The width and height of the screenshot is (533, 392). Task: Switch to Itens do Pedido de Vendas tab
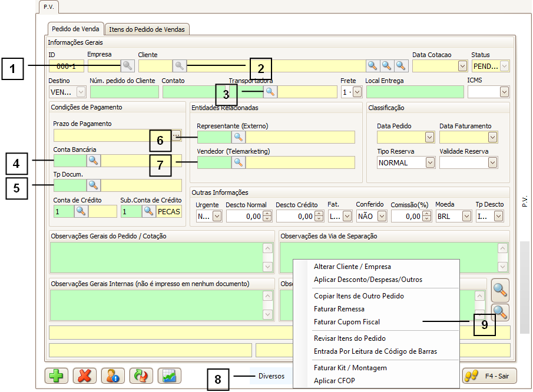(x=147, y=29)
